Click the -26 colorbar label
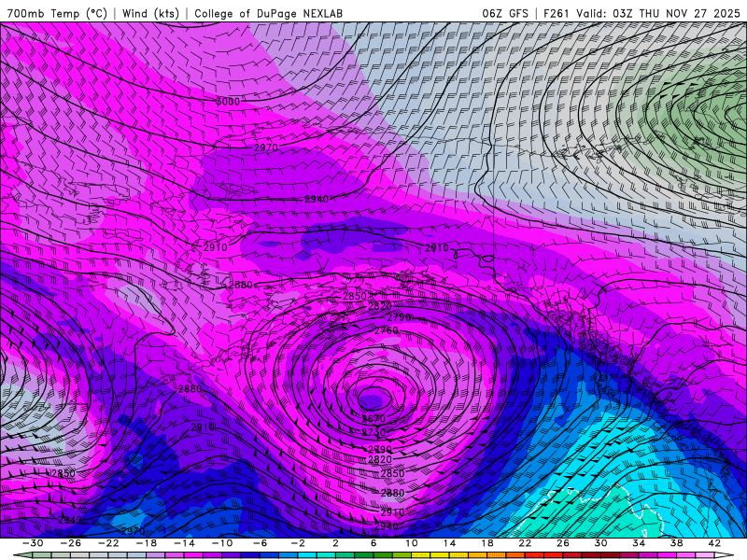This screenshot has width=747, height=560. 71,543
